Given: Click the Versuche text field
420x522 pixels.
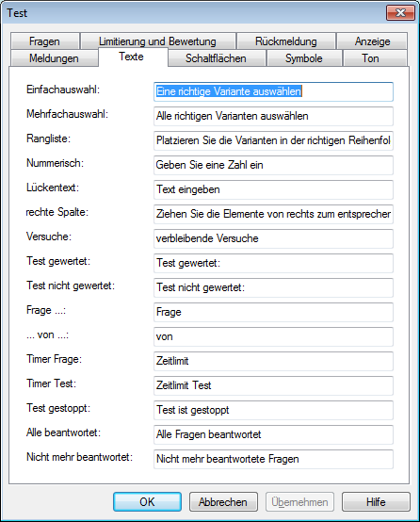Looking at the screenshot, I should pyautogui.click(x=273, y=238).
